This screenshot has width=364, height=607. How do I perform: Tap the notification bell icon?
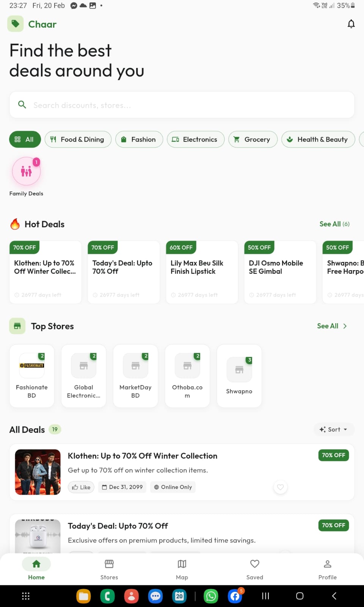(x=351, y=24)
